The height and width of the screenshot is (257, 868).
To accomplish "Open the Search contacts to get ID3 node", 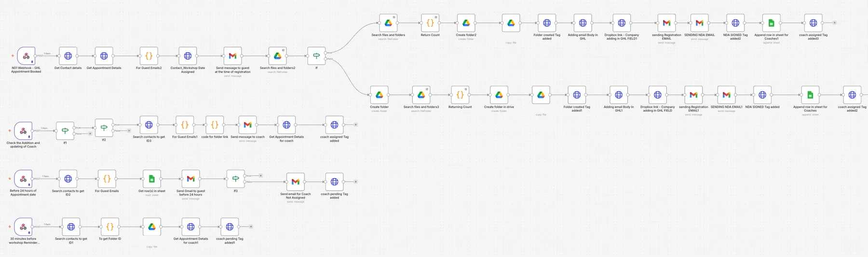I will coord(149,125).
